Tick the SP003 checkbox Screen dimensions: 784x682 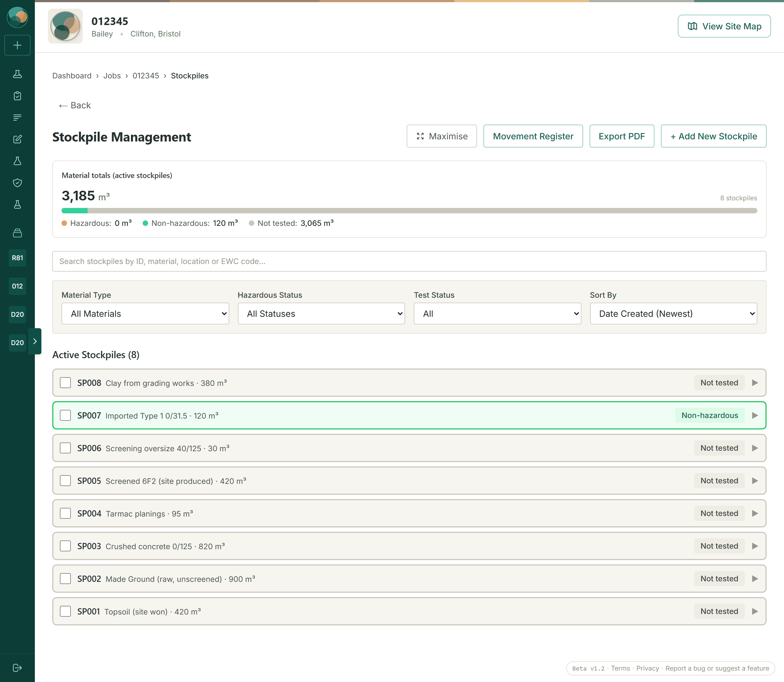point(65,546)
